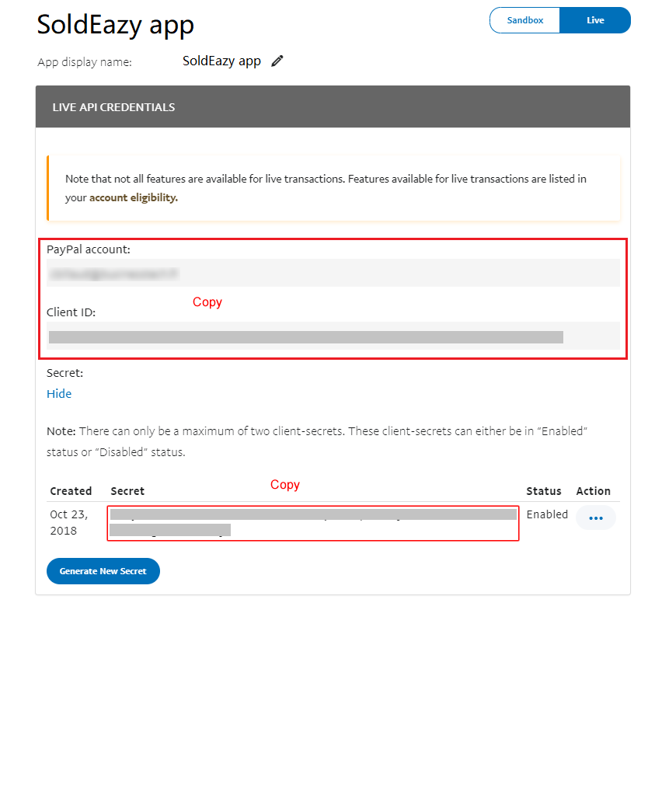Click the Oct 23, 2018 created date

click(x=69, y=522)
